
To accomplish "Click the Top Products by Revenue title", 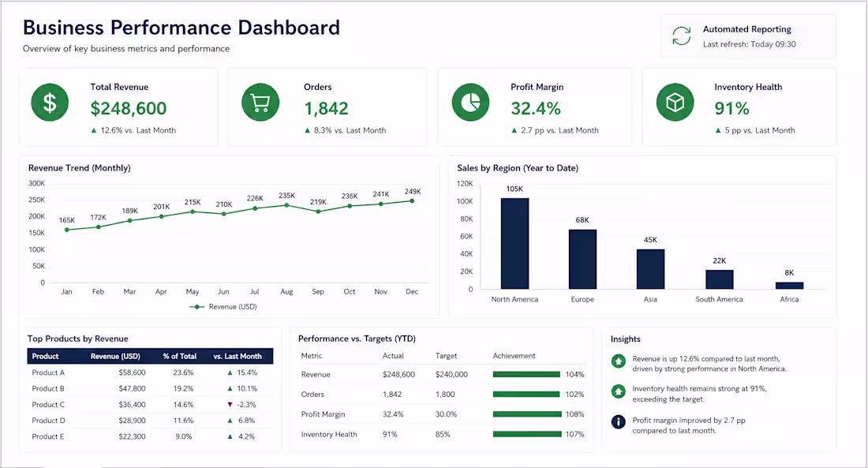I will pyautogui.click(x=78, y=339).
